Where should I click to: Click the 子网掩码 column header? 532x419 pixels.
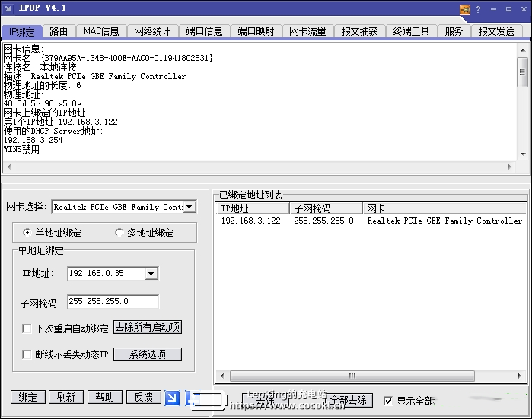tap(326, 208)
